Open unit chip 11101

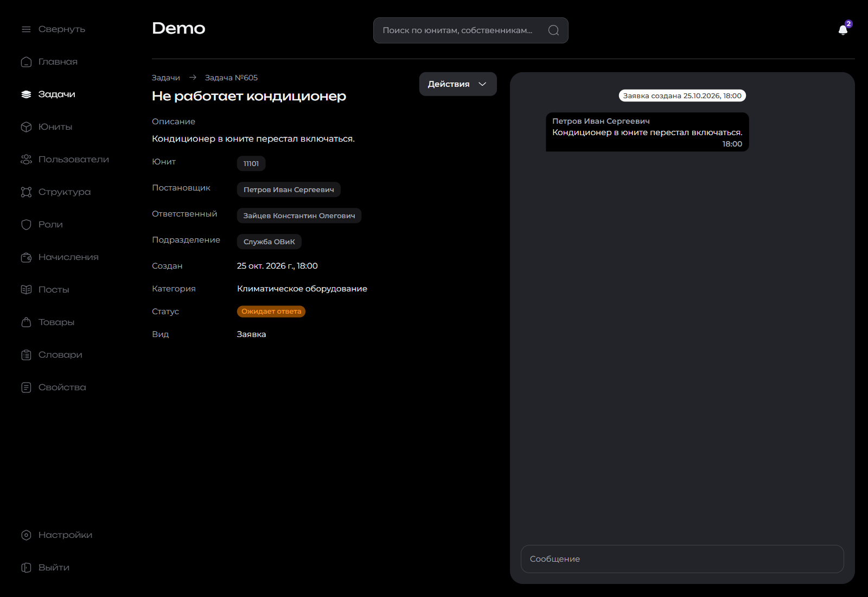coord(251,163)
